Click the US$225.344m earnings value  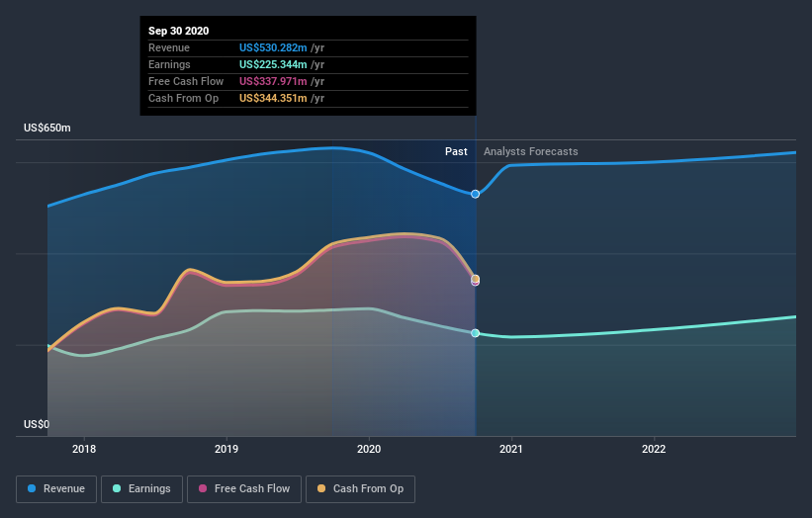[273, 64]
